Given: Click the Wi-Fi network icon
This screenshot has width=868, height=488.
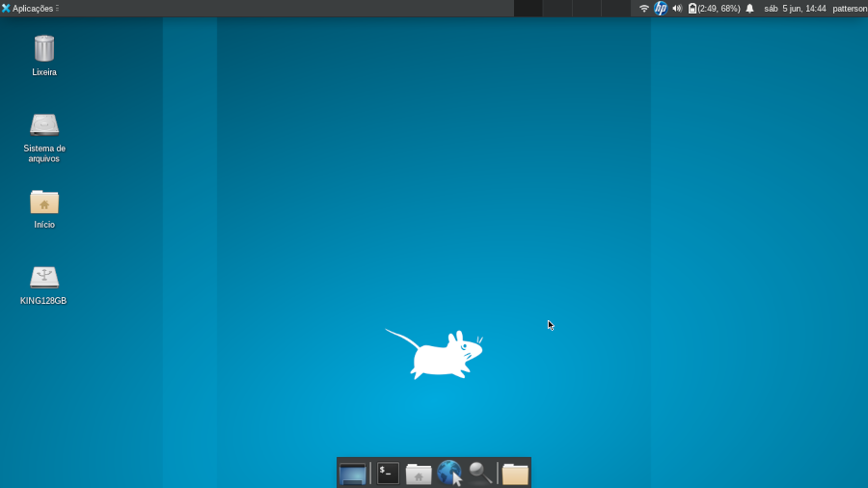Looking at the screenshot, I should pos(644,9).
